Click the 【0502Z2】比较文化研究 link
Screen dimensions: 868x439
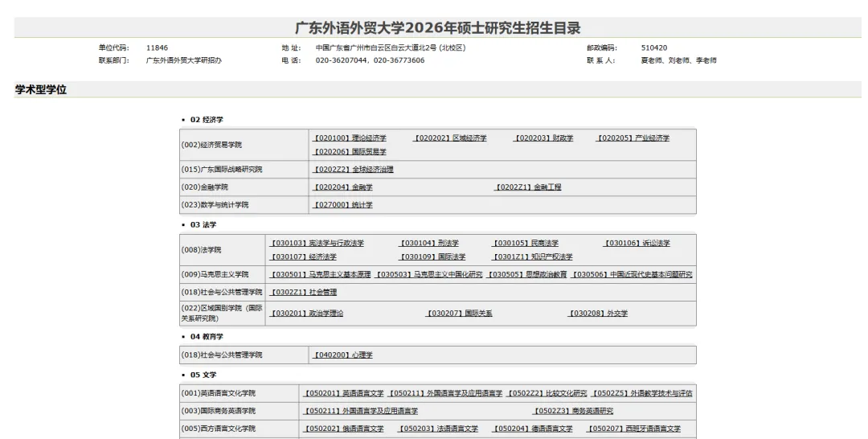tap(547, 394)
